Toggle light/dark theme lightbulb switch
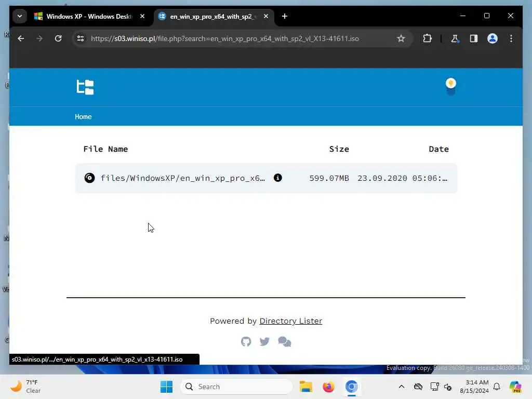This screenshot has height=399, width=532. click(x=450, y=87)
